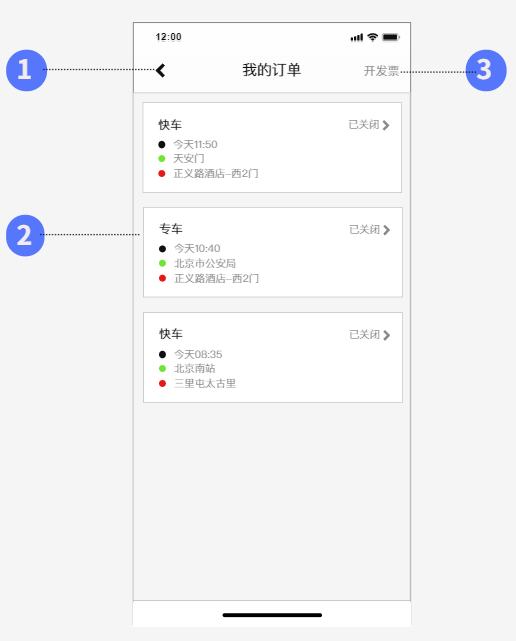
Task: Click the cellular signal icon
Action: pos(357,38)
